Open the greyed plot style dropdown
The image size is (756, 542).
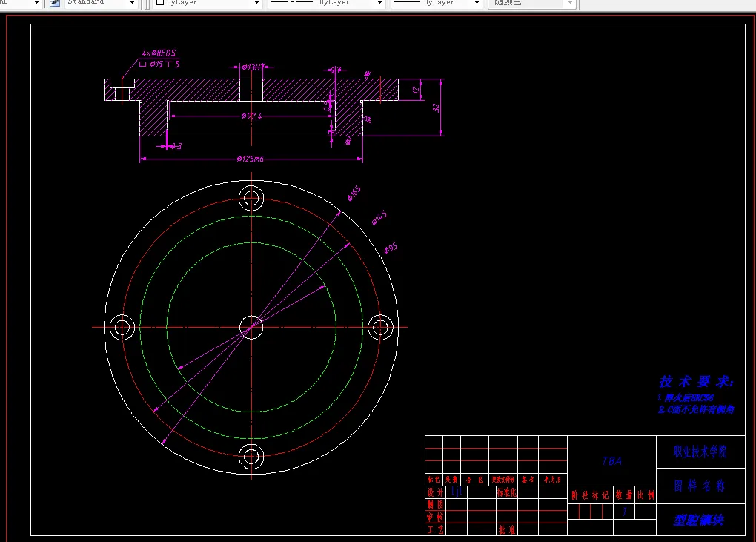(533, 3)
